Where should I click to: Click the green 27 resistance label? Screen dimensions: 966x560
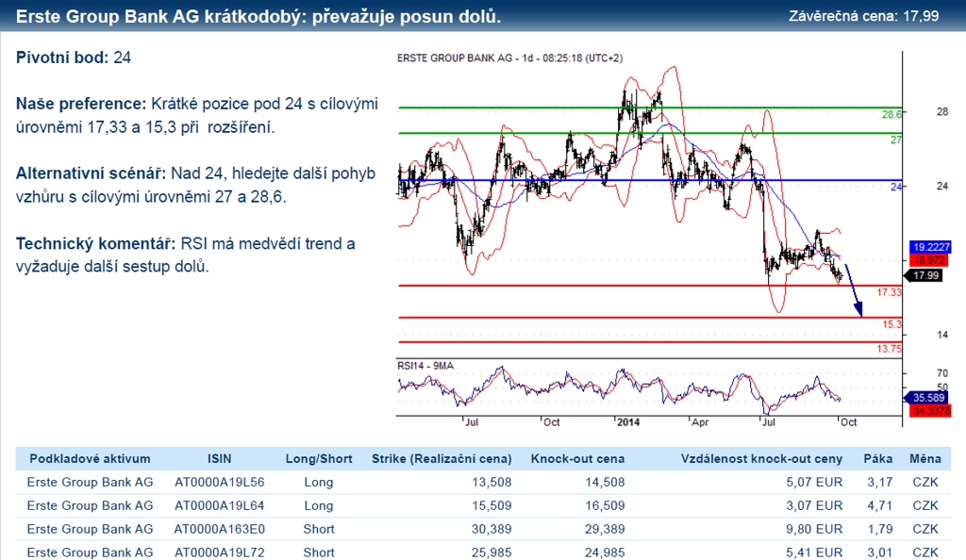pyautogui.click(x=896, y=140)
